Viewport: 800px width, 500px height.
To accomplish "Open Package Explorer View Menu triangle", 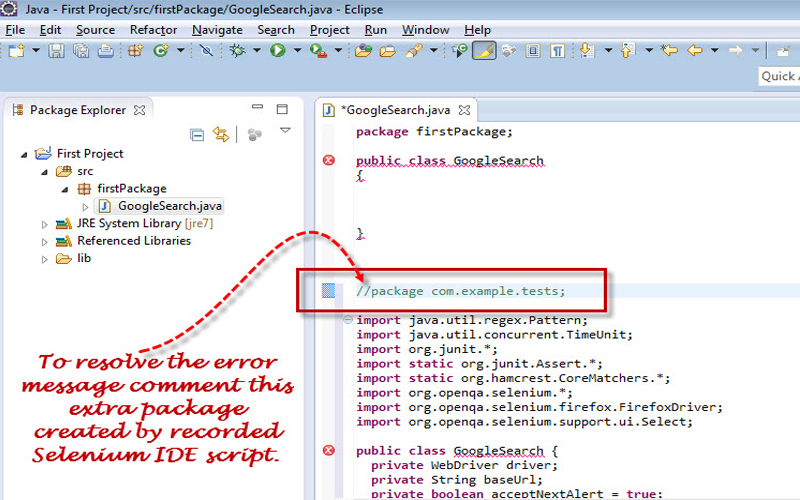I will 285,131.
